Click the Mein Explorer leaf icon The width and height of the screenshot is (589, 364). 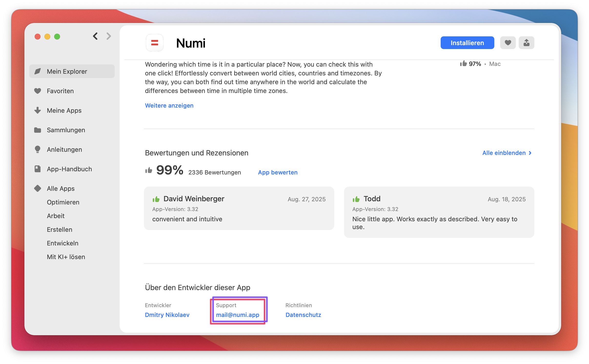pos(38,71)
